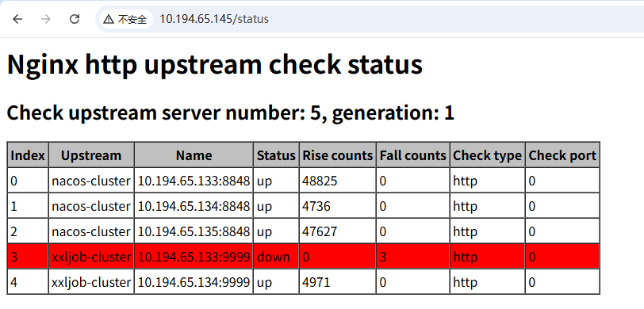Select the page heading 'Nginx http upstream check status'

215,64
